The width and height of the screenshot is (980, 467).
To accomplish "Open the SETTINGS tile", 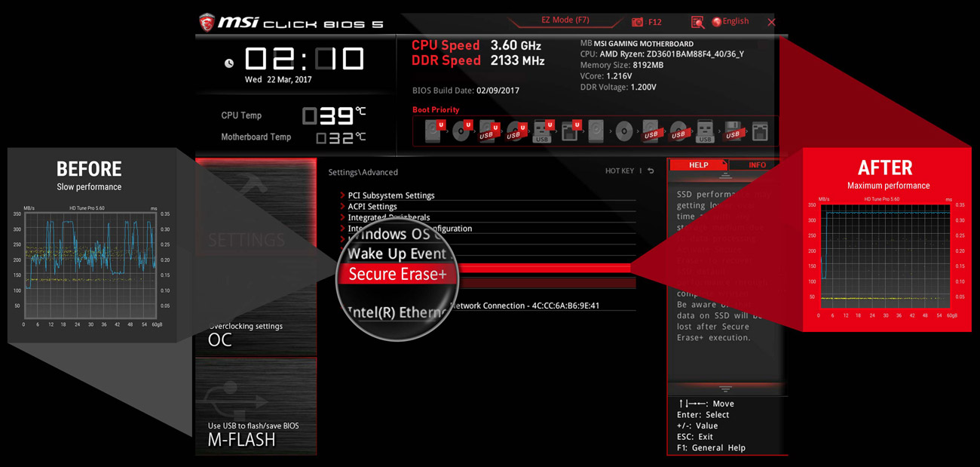I will (256, 207).
